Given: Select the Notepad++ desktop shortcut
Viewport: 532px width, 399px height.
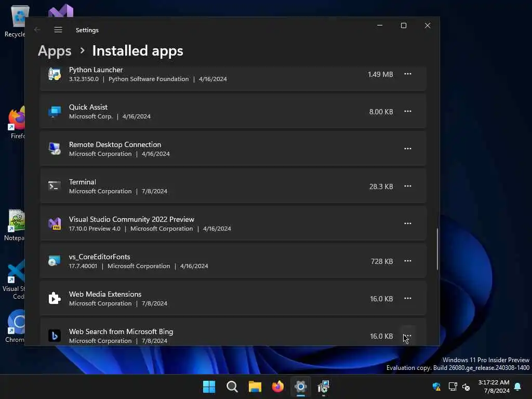Looking at the screenshot, I should (15, 224).
